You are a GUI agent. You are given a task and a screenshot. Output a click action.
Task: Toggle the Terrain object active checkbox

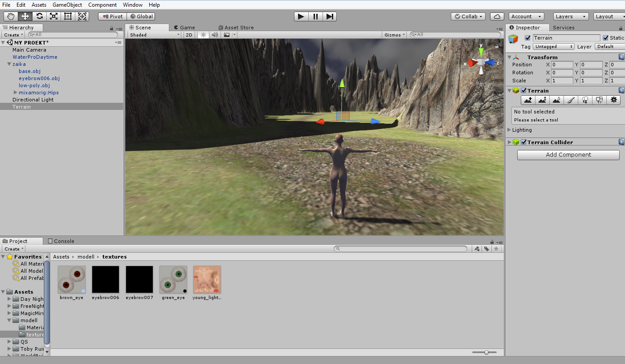click(528, 38)
